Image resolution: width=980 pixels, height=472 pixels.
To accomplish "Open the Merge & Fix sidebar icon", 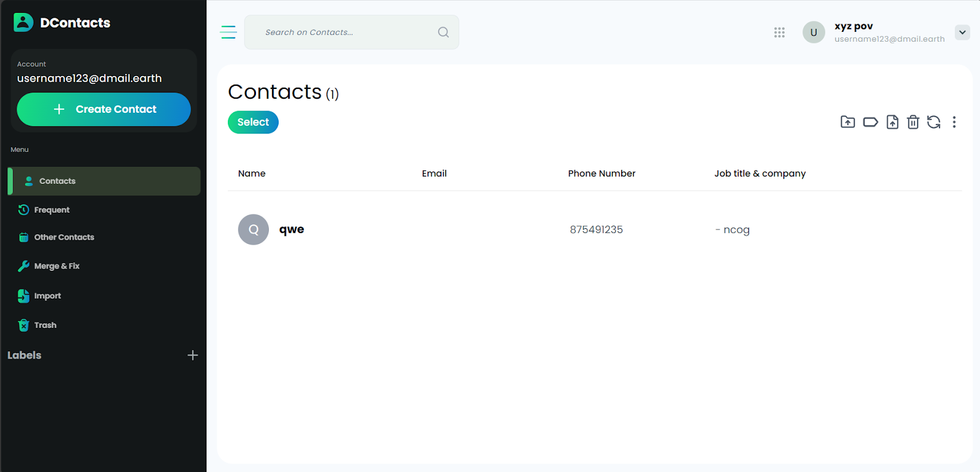I will click(x=23, y=265).
